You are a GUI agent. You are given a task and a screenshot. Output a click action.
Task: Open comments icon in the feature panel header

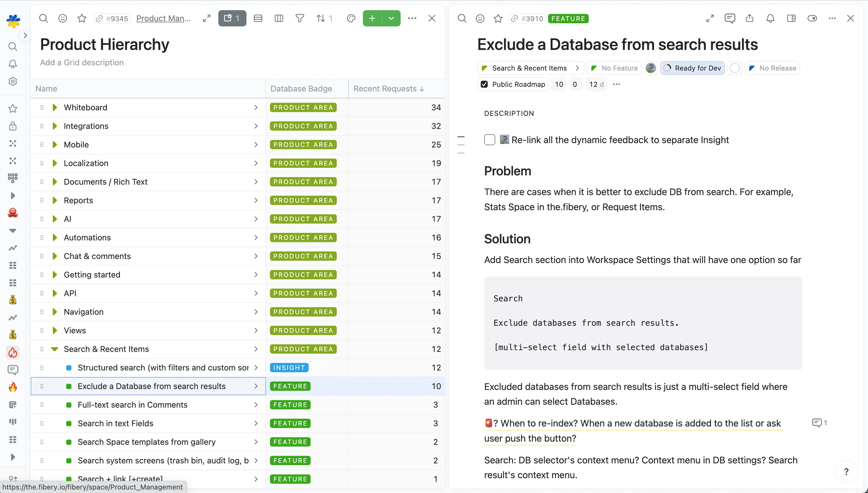pyautogui.click(x=730, y=18)
